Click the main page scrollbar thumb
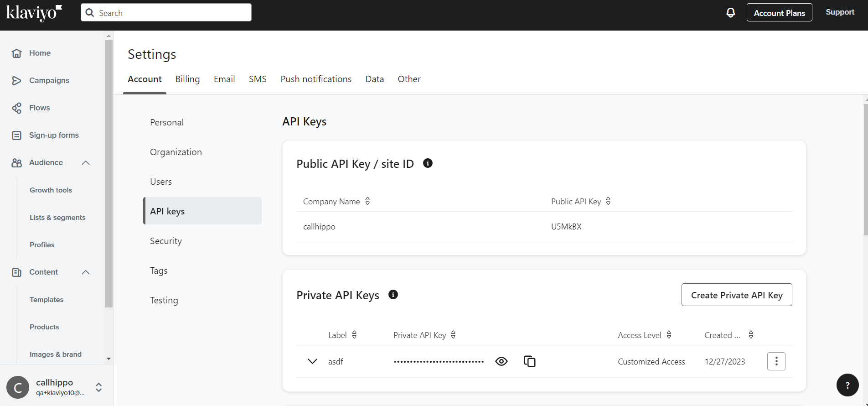This screenshot has height=406, width=868. 866,170
